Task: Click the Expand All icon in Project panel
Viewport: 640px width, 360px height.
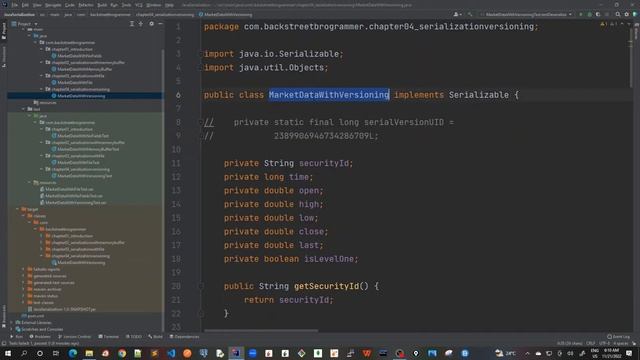Action: (x=132, y=24)
